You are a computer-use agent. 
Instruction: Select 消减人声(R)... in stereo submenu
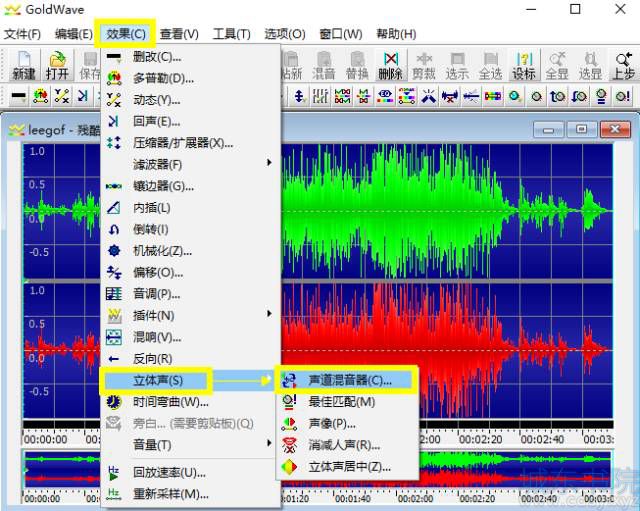point(347,445)
